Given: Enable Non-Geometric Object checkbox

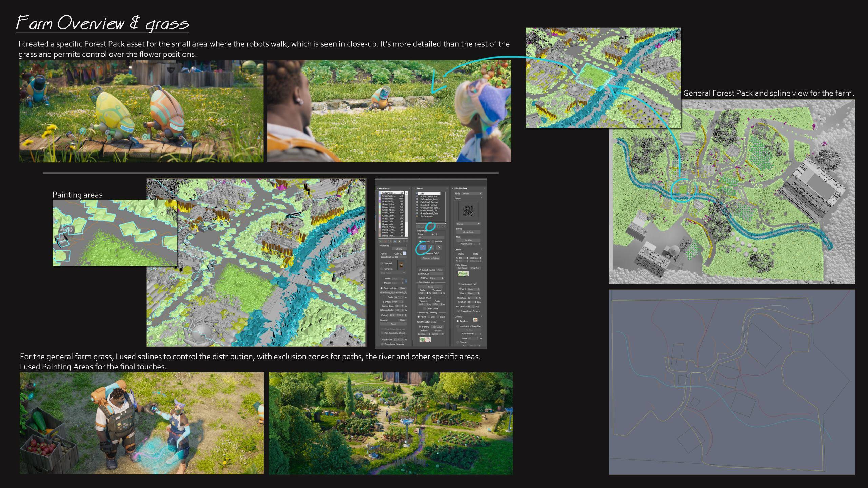Looking at the screenshot, I should [x=382, y=333].
